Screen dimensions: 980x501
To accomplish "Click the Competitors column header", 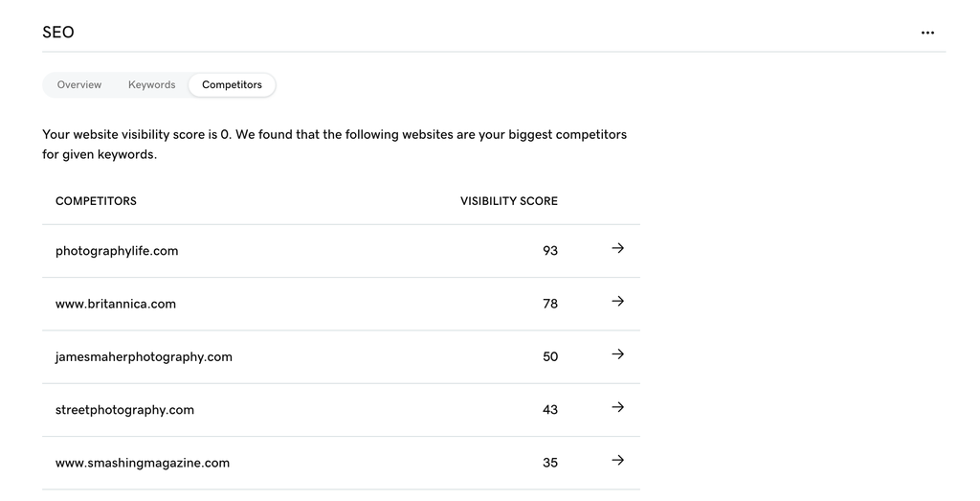I will coord(96,201).
